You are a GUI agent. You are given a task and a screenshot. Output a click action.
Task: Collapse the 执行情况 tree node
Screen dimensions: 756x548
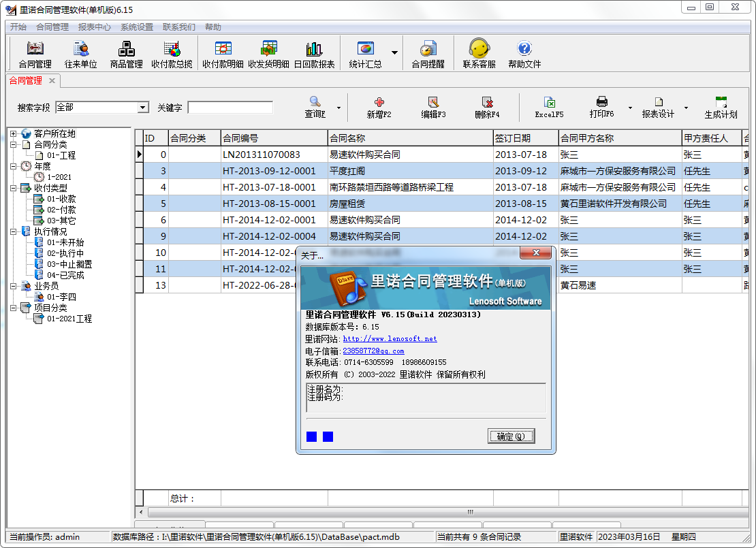pyautogui.click(x=14, y=232)
